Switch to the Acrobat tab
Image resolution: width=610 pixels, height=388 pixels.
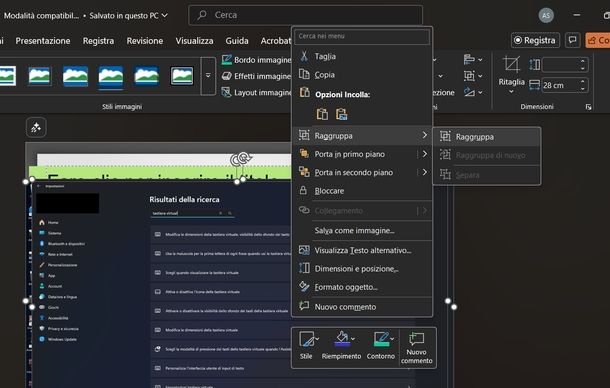pos(276,41)
